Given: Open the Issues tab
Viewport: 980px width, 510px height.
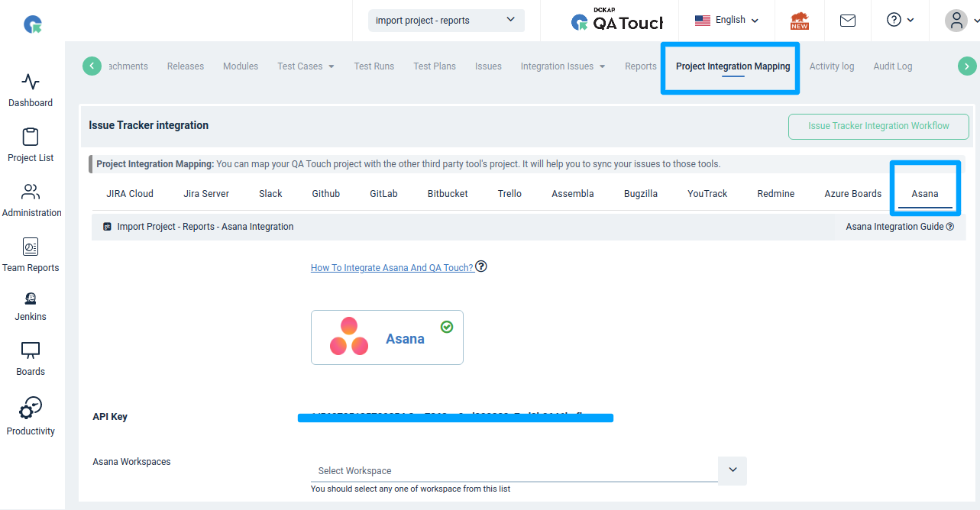Looking at the screenshot, I should [488, 66].
